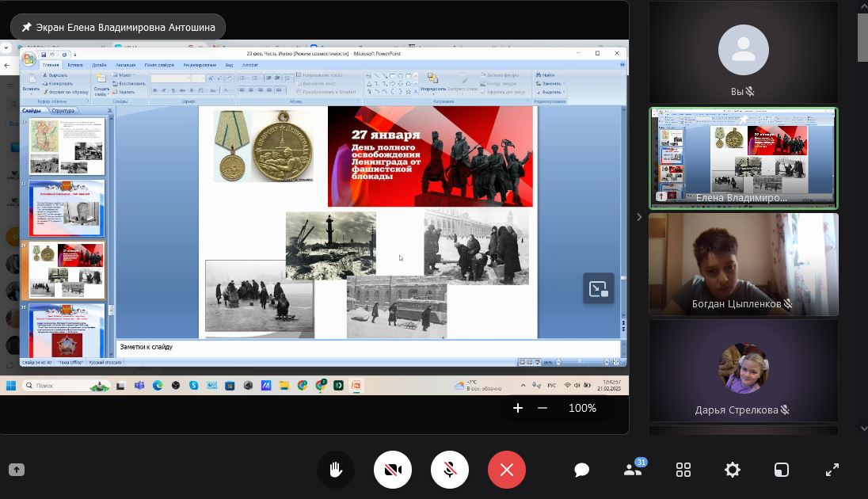Select Богдан Цыпленков's video tile

(x=744, y=265)
